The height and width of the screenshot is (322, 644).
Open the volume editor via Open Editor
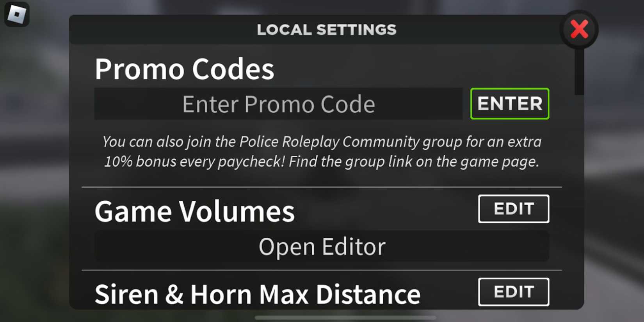pyautogui.click(x=322, y=246)
